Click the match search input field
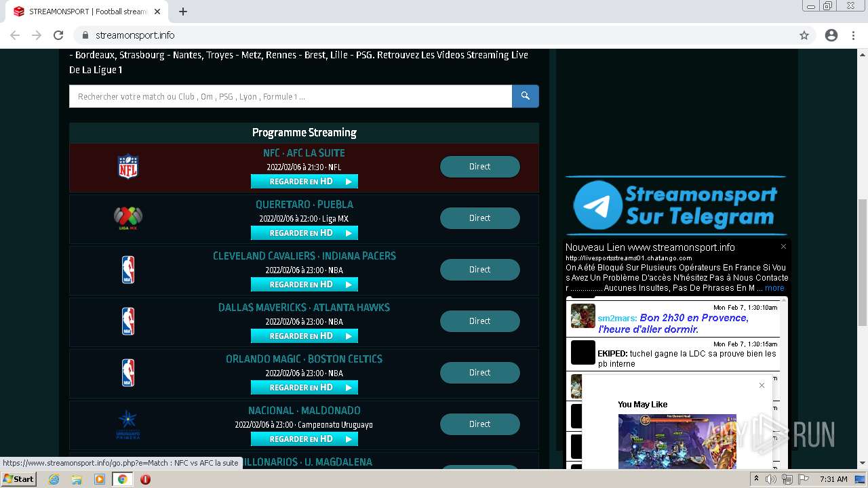Viewport: 868px width, 488px height. coord(290,96)
